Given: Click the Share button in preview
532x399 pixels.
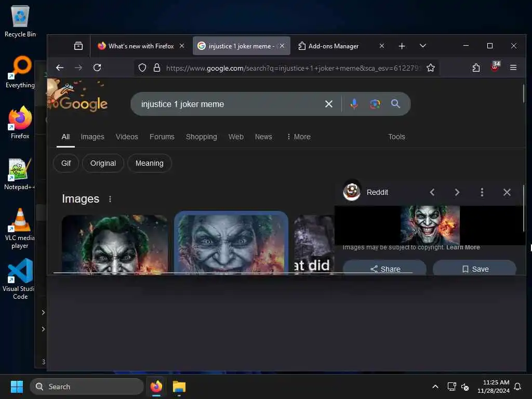Looking at the screenshot, I should [384, 268].
